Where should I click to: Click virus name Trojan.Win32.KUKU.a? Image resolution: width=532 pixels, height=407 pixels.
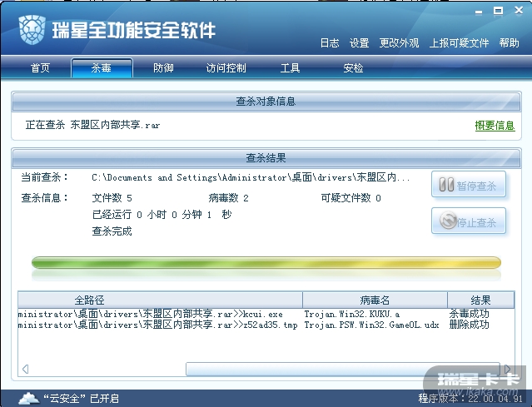click(352, 314)
